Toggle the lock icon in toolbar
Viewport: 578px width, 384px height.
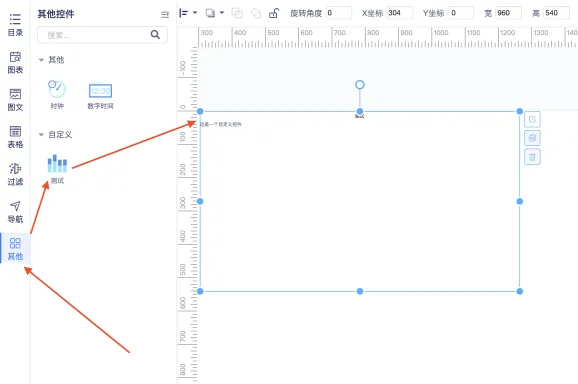[274, 13]
